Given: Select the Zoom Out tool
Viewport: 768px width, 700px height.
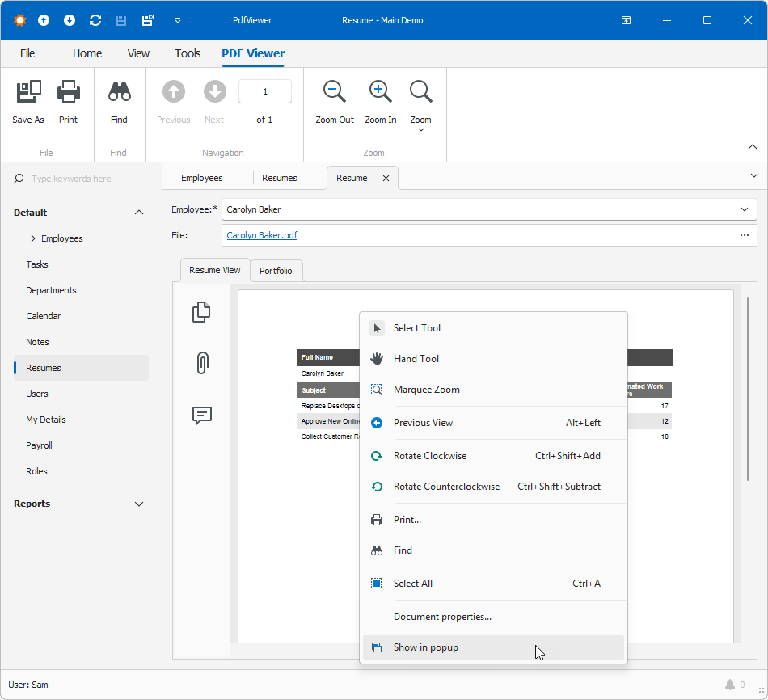Looking at the screenshot, I should coord(335,91).
